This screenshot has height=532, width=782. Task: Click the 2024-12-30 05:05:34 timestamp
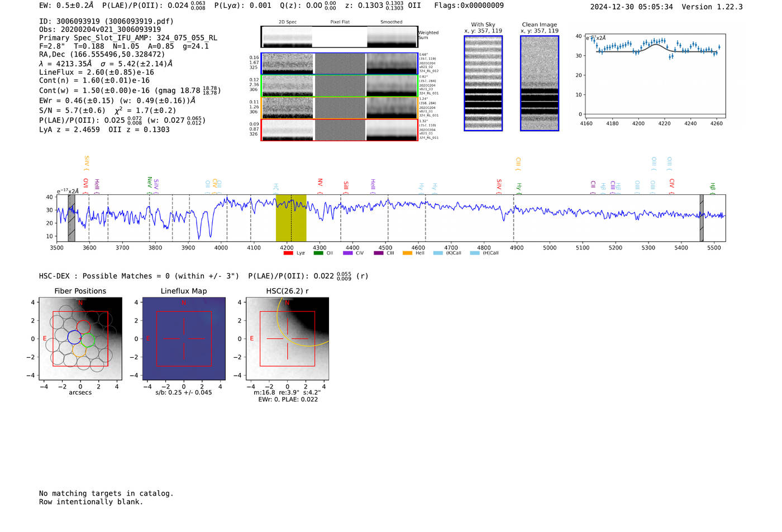pyautogui.click(x=632, y=7)
